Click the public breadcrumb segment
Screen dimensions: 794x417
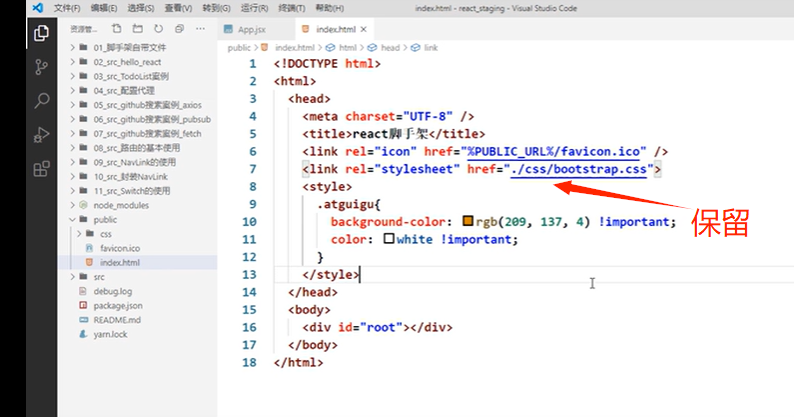pos(239,48)
